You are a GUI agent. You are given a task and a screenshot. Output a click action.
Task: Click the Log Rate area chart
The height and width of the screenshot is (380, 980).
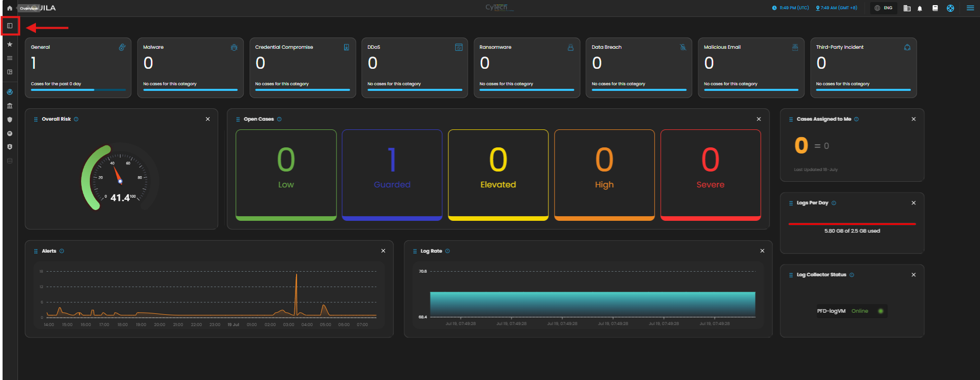coord(593,304)
